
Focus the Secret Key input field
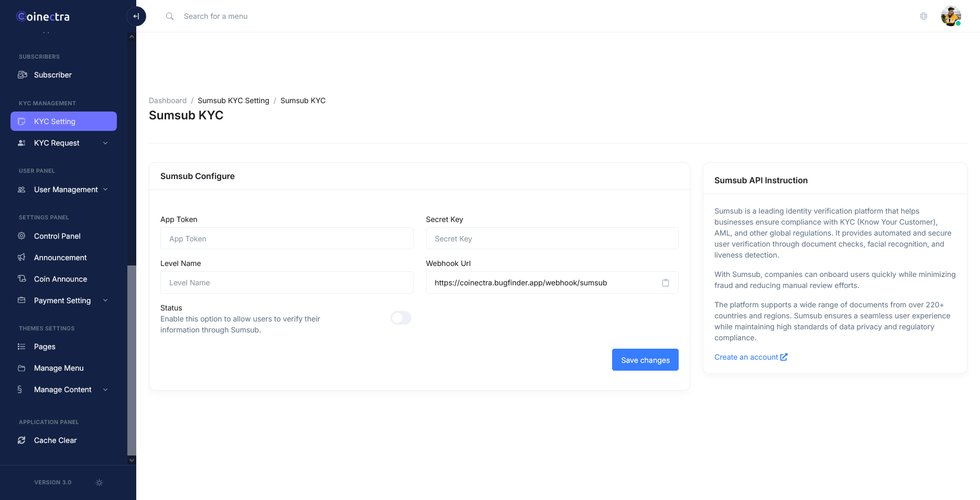point(552,238)
